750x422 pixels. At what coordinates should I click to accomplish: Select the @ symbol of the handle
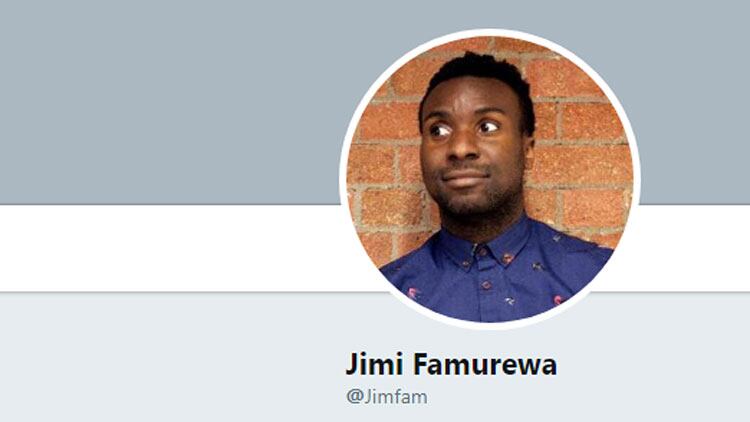[354, 397]
